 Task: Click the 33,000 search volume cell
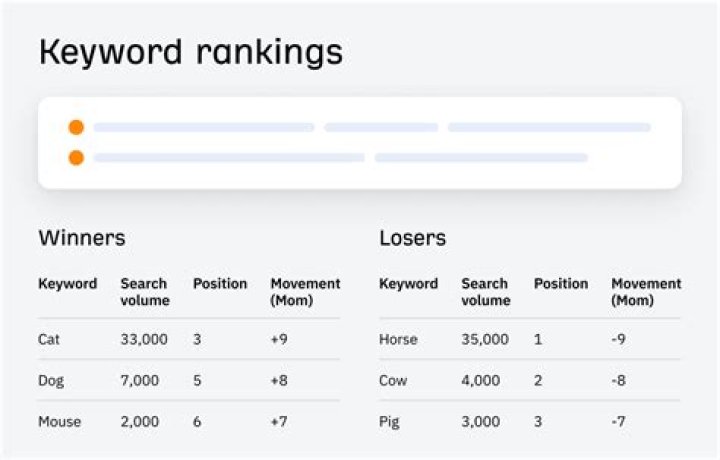(145, 339)
